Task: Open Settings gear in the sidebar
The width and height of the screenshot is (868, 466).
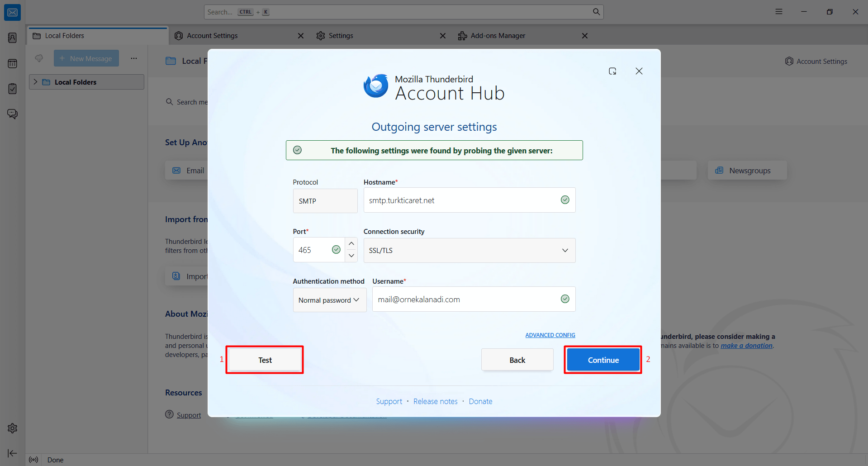Action: point(12,428)
